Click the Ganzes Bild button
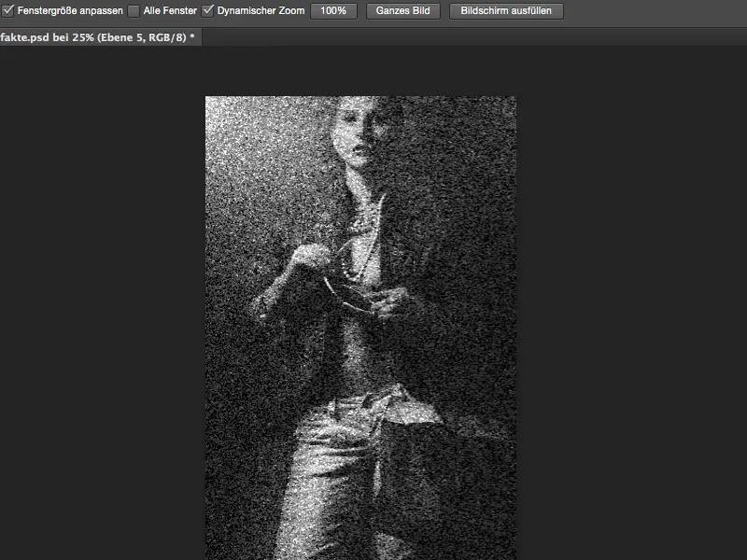This screenshot has height=560, width=747. click(403, 10)
